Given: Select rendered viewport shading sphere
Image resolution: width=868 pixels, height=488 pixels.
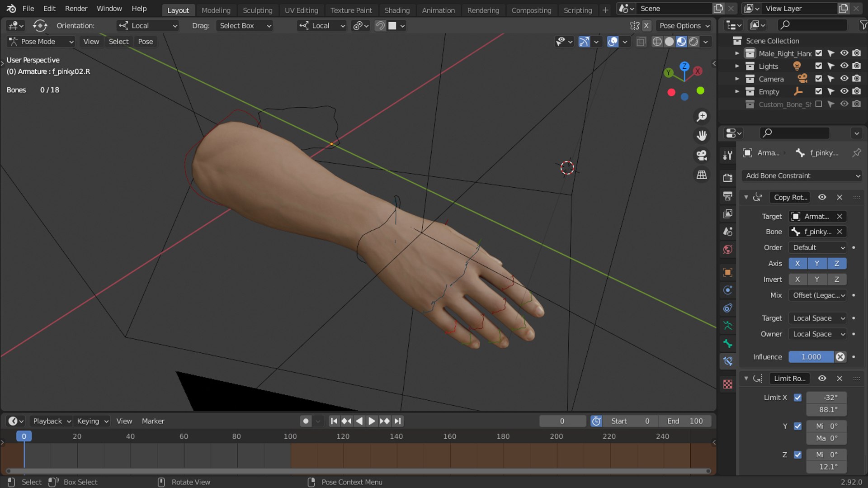Looking at the screenshot, I should click(693, 42).
